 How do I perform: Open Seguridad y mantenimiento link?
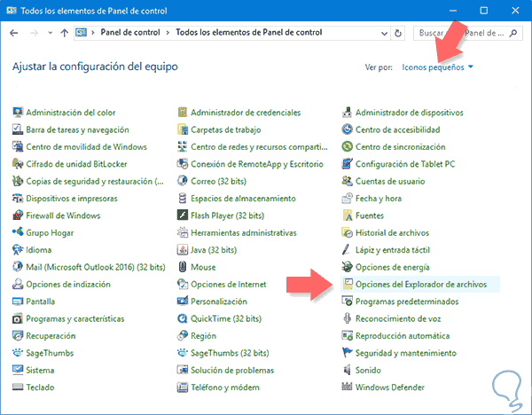(406, 353)
